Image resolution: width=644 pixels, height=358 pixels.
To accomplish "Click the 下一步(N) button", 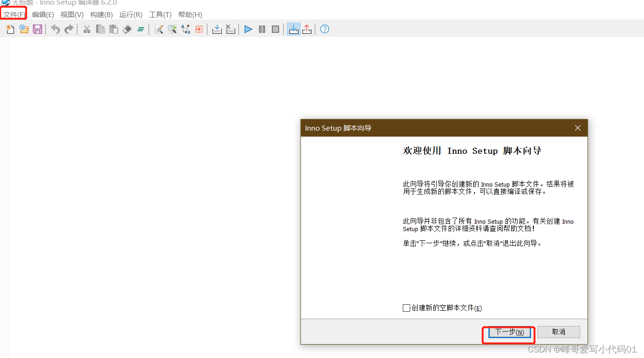I will (509, 332).
